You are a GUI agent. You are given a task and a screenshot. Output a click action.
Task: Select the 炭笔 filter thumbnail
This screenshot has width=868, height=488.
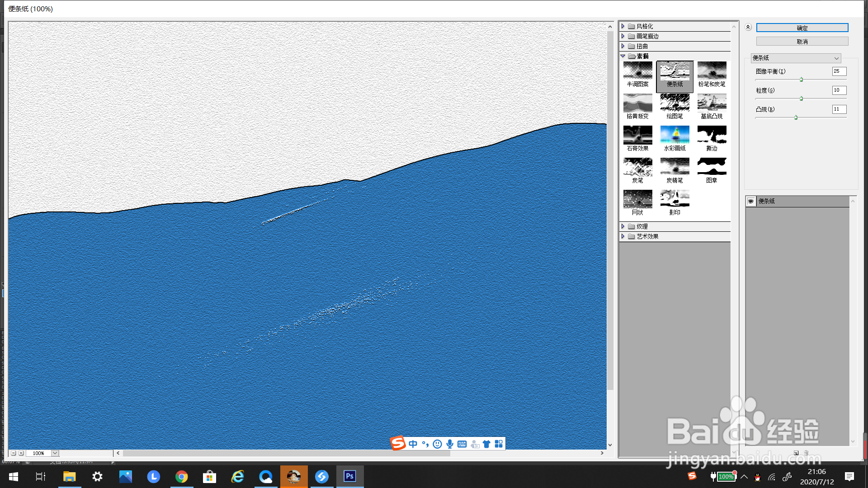637,167
